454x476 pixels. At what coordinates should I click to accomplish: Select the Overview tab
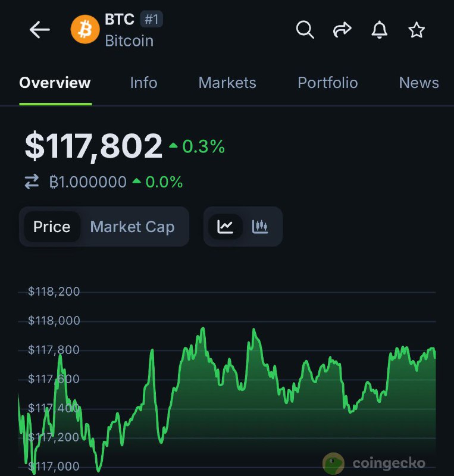[55, 83]
